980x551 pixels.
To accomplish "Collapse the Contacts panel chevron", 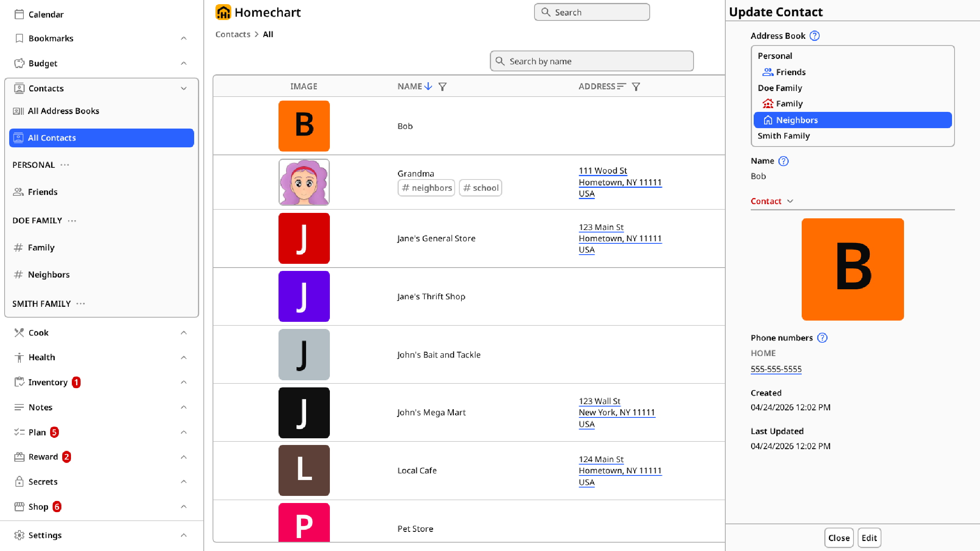I will click(184, 88).
